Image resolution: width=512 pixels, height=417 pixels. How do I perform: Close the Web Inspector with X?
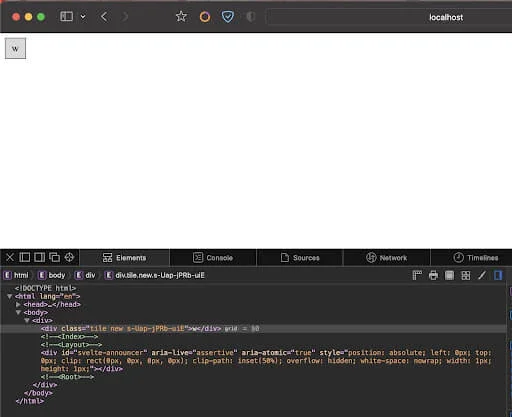coord(10,257)
